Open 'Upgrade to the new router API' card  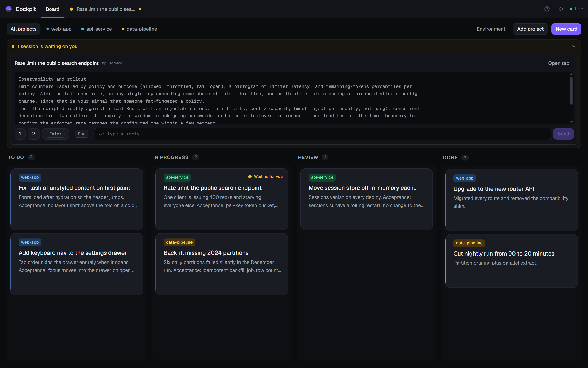[x=511, y=200]
